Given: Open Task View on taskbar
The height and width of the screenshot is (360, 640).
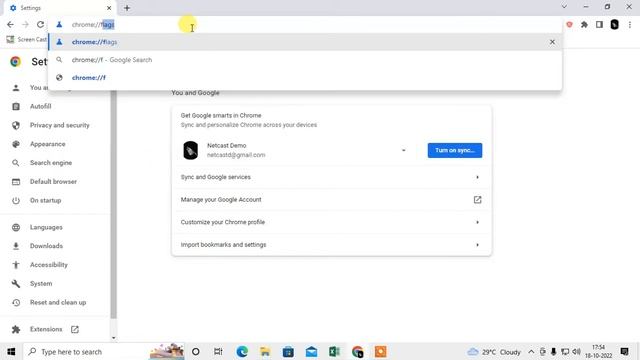Looking at the screenshot, I should [218, 351].
